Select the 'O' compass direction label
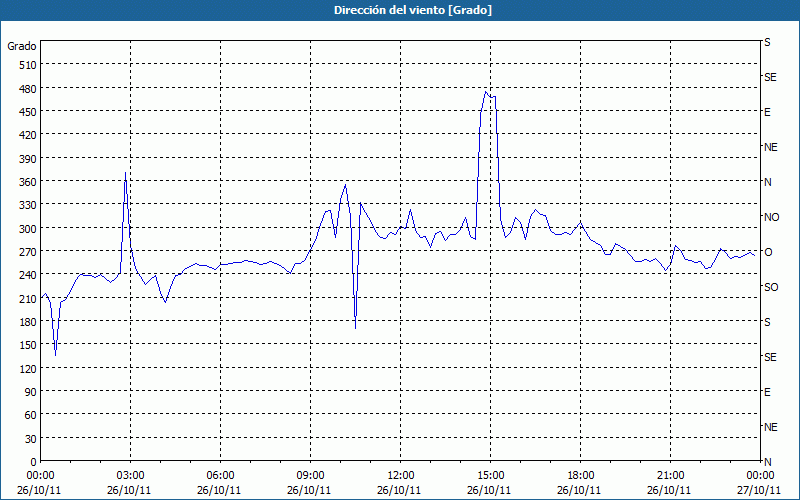 pyautogui.click(x=768, y=252)
